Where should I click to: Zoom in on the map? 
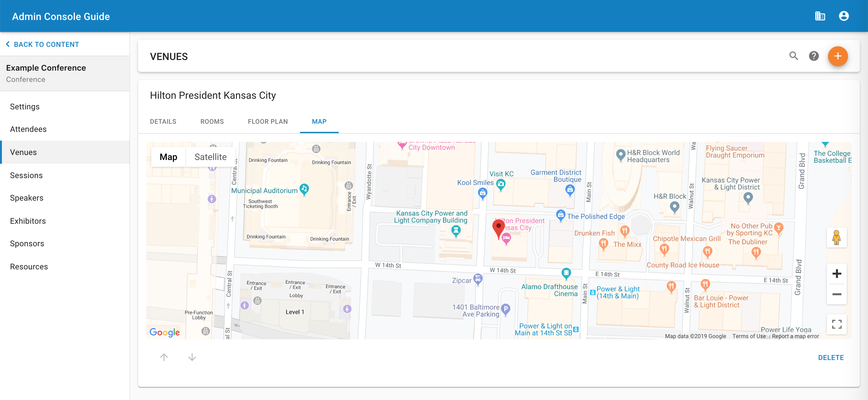(x=836, y=273)
